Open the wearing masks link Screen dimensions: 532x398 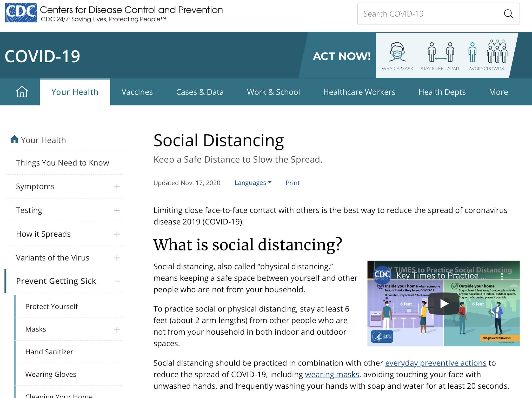click(332, 375)
